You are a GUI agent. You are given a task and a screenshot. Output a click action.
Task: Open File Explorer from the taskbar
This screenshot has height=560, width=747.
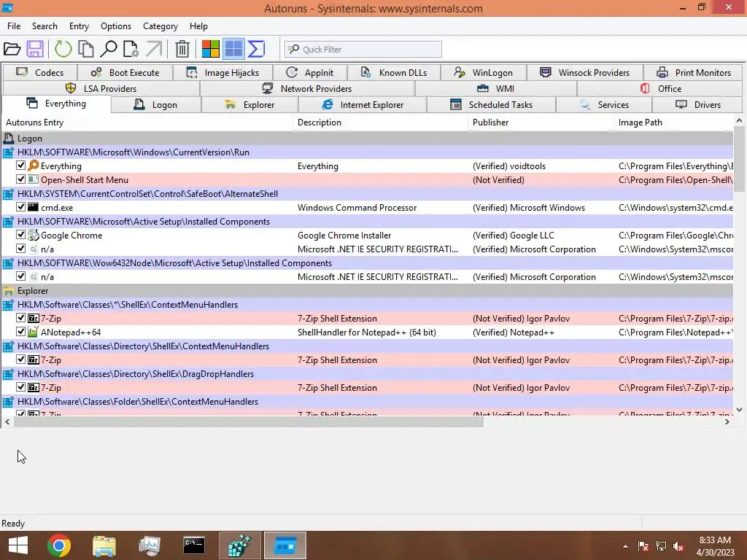104,545
